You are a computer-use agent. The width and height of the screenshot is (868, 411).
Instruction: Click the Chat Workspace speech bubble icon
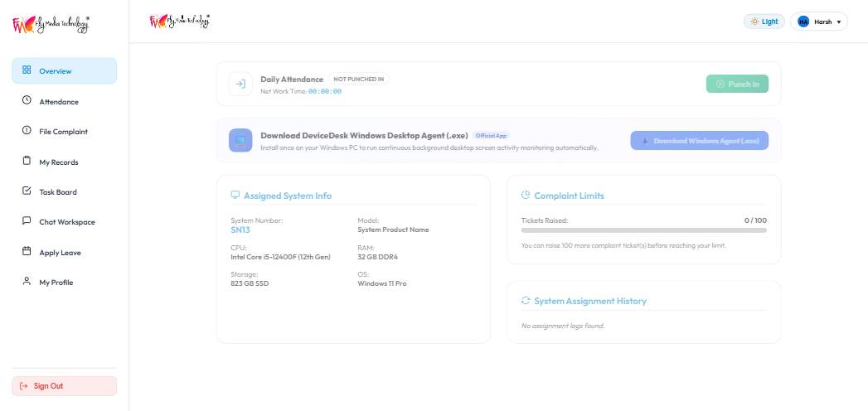pyautogui.click(x=27, y=220)
